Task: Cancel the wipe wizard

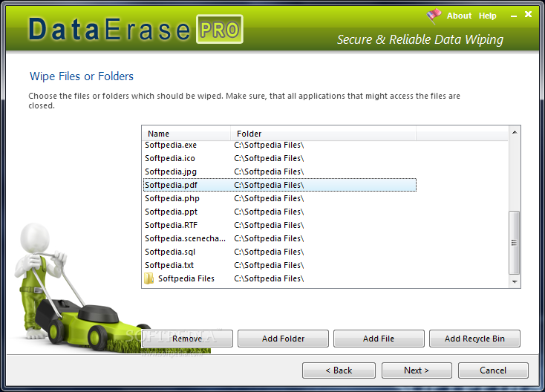Action: click(493, 370)
